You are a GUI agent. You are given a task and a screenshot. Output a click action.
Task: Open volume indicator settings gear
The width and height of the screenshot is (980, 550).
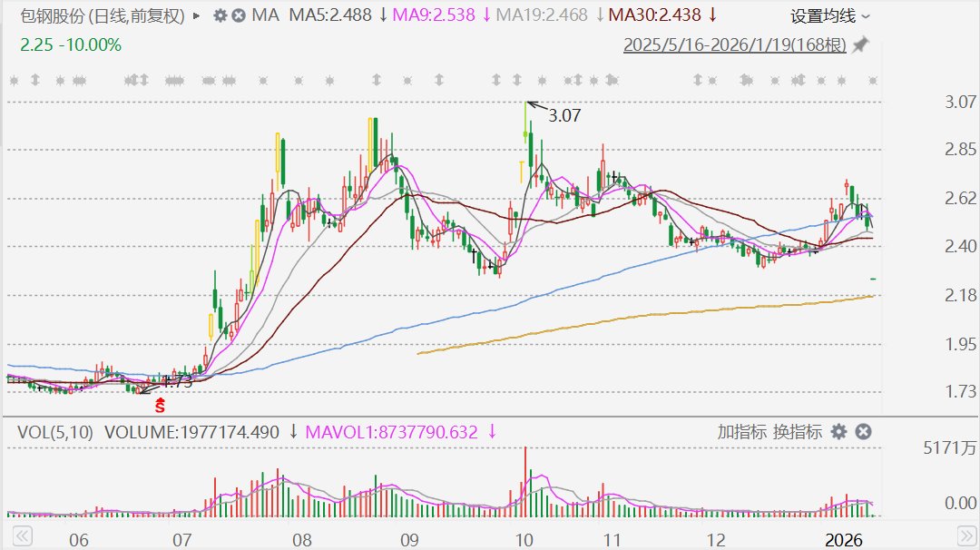(838, 432)
